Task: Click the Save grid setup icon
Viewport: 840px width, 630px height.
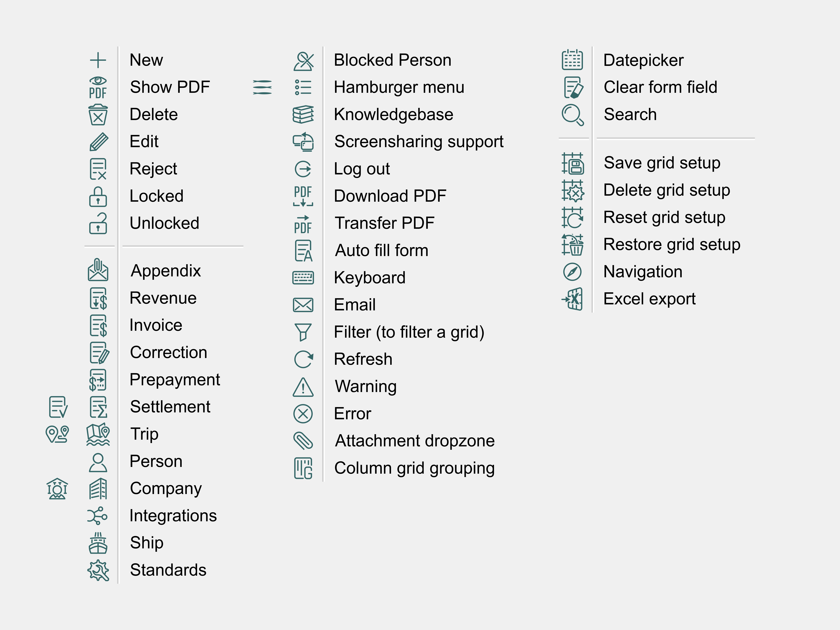Action: point(573,163)
